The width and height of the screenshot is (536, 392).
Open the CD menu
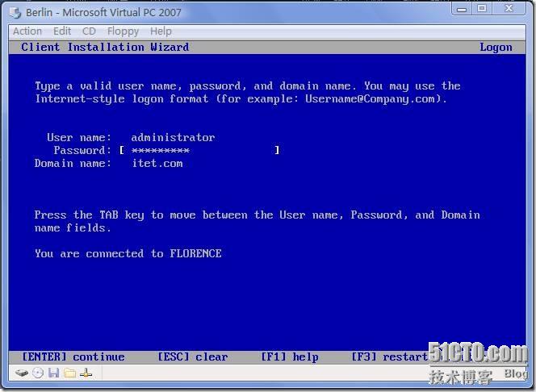pyautogui.click(x=89, y=31)
